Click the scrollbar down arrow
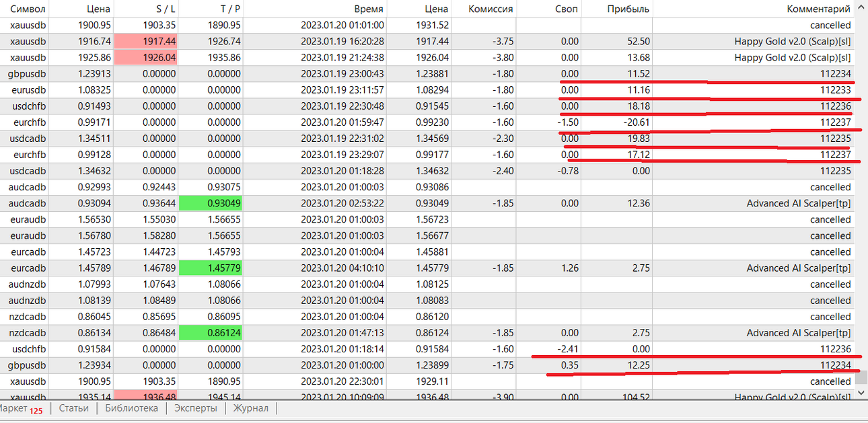Screen dimensions: 868x423 [x=861, y=391]
